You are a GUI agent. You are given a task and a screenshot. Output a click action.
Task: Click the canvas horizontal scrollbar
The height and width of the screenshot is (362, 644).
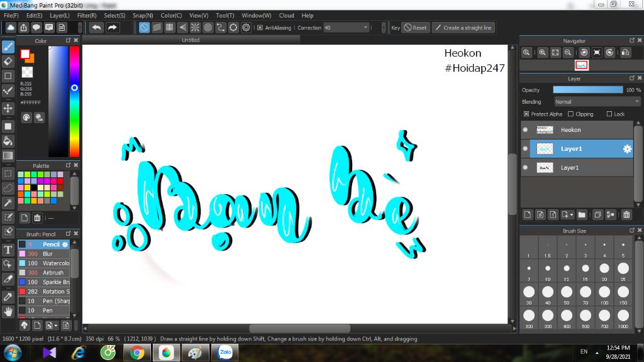[x=299, y=328]
